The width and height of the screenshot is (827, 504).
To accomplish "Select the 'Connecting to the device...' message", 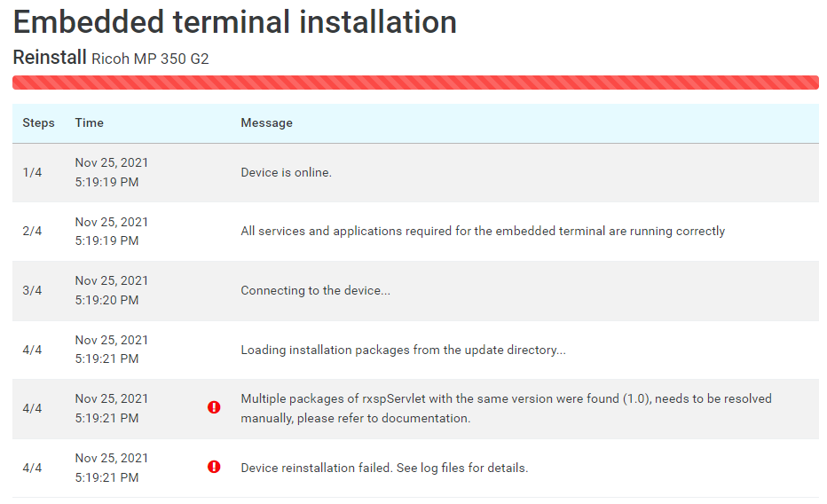I will 315,290.
